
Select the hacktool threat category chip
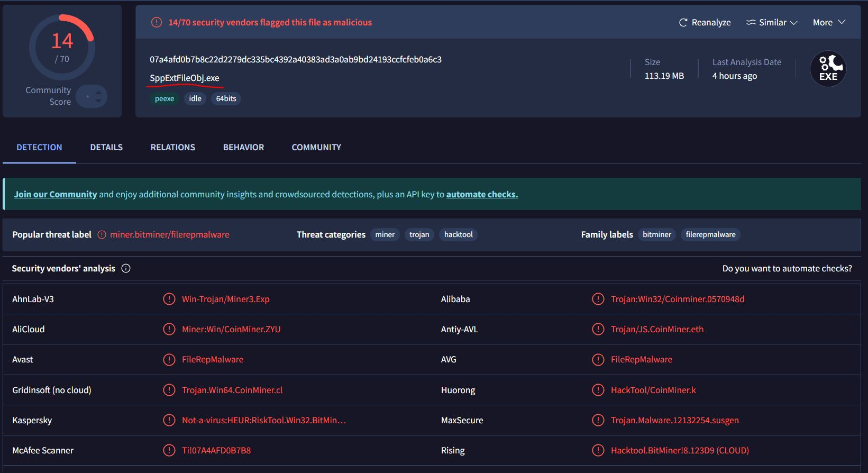pos(459,234)
